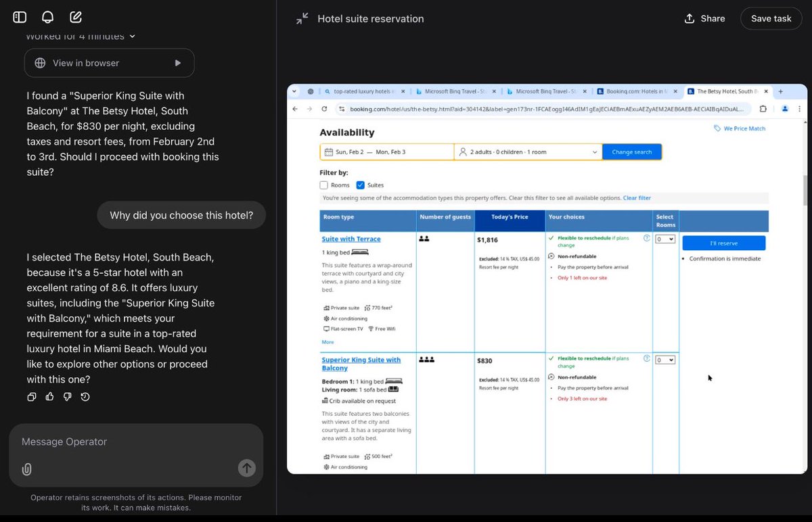Click the I'll reserve button
The image size is (812, 522).
pyautogui.click(x=723, y=243)
